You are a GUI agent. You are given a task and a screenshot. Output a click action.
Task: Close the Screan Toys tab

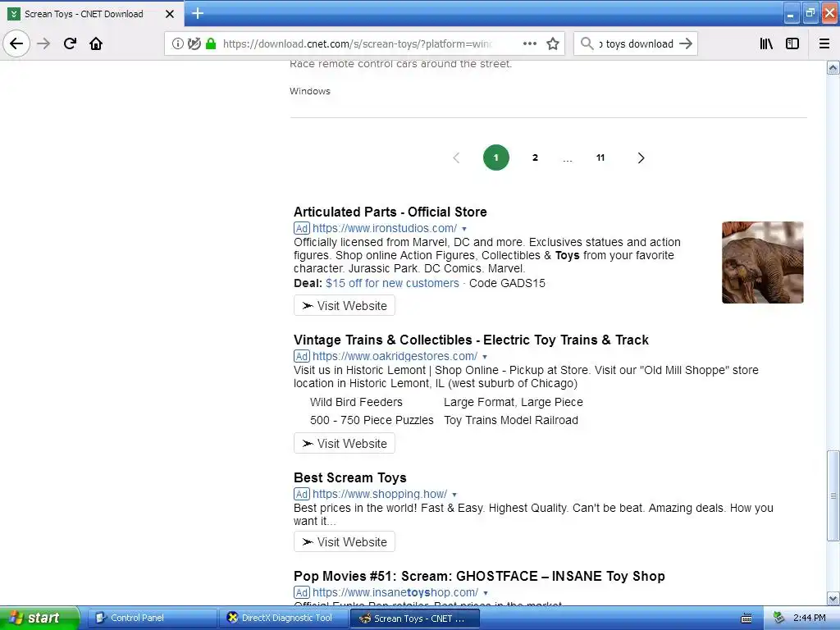[170, 14]
